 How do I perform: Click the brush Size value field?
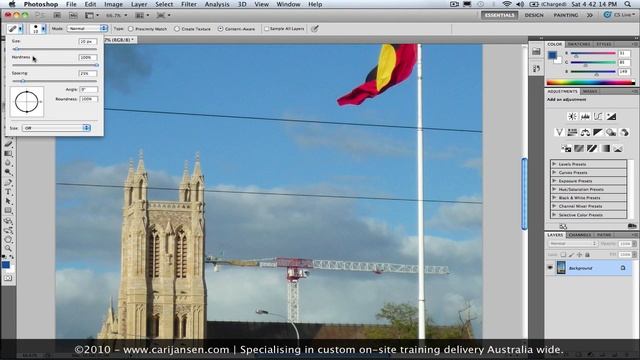[88, 42]
